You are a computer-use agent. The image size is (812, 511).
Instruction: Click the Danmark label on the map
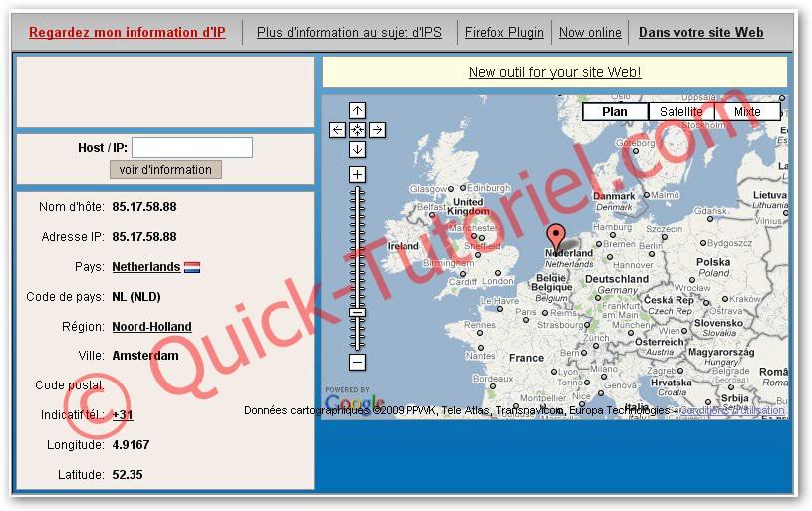[x=614, y=197]
